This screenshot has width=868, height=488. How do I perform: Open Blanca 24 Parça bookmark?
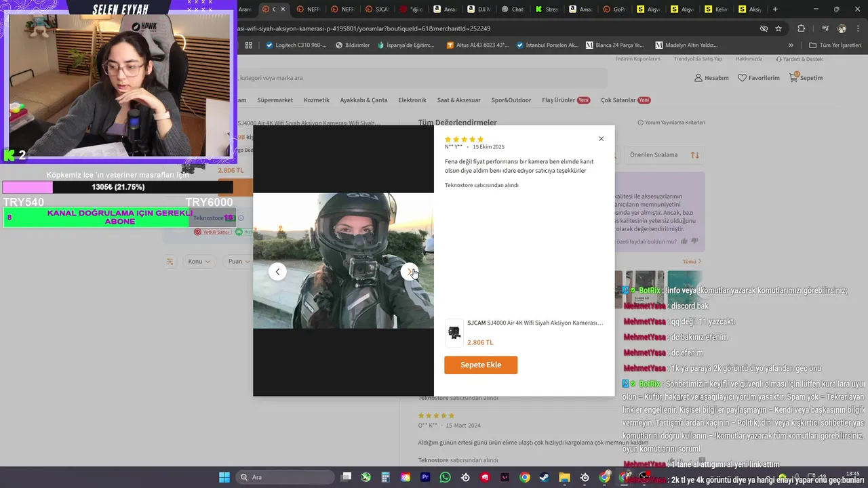[x=614, y=45]
